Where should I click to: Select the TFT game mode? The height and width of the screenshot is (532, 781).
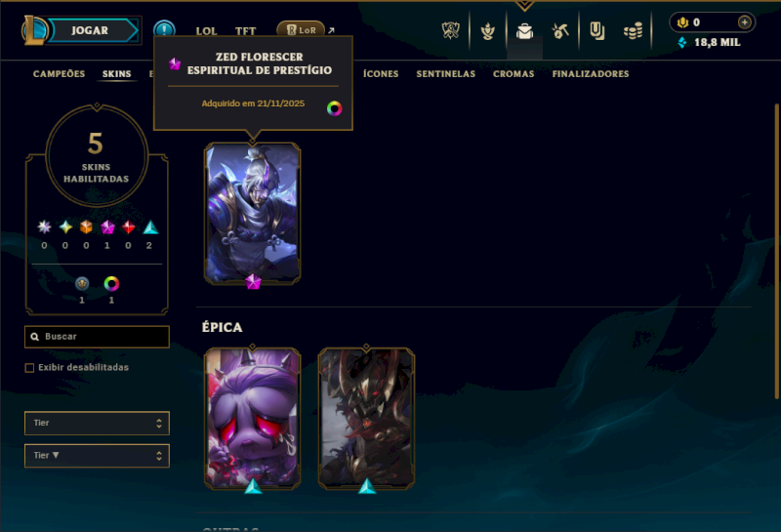(246, 31)
